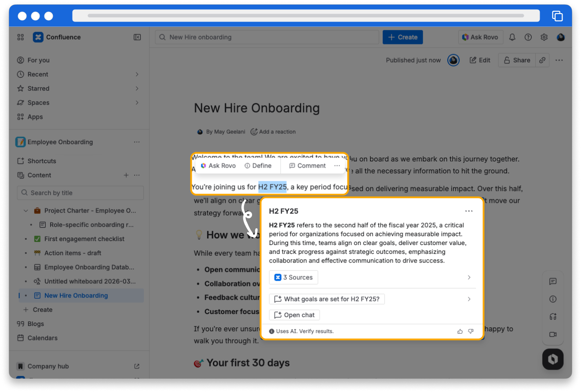Collapse Project Charter tree item
Screen dimensions: 581x392
click(26, 211)
